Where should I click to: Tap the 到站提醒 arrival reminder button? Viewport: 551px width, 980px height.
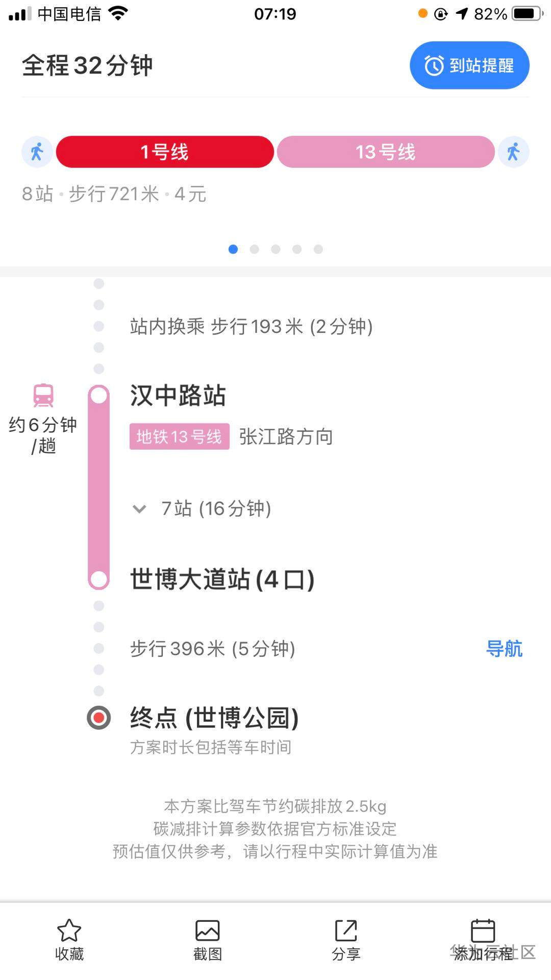click(469, 65)
